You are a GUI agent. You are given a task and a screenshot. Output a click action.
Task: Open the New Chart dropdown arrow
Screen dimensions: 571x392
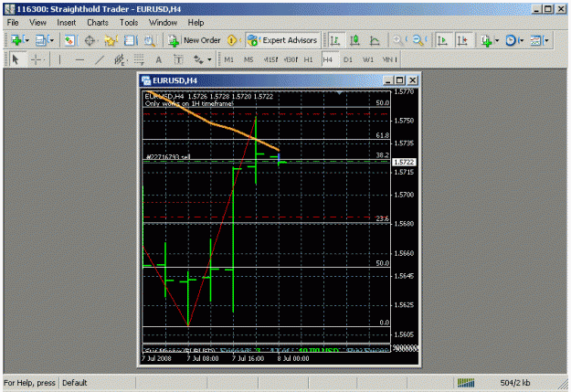point(26,40)
